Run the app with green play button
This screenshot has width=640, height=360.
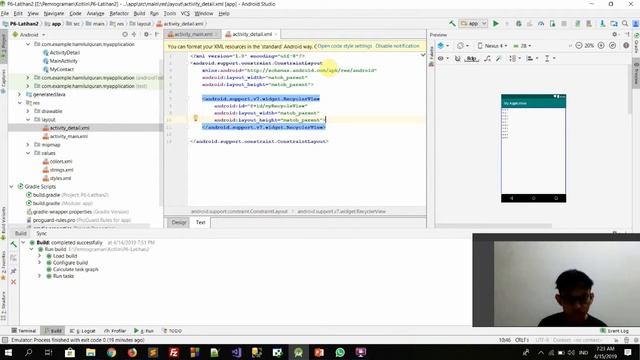496,24
